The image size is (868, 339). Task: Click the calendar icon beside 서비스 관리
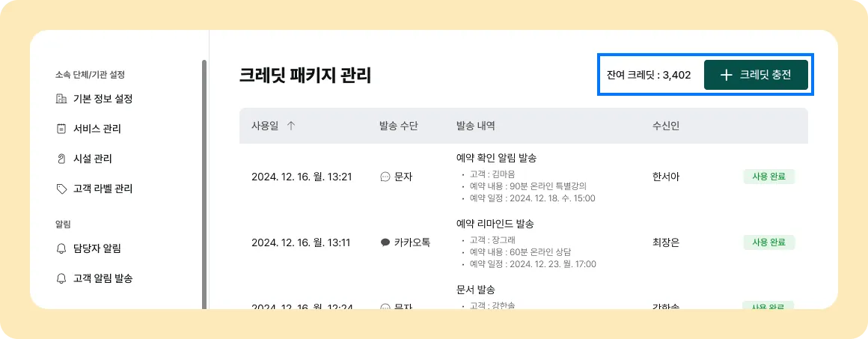point(61,129)
